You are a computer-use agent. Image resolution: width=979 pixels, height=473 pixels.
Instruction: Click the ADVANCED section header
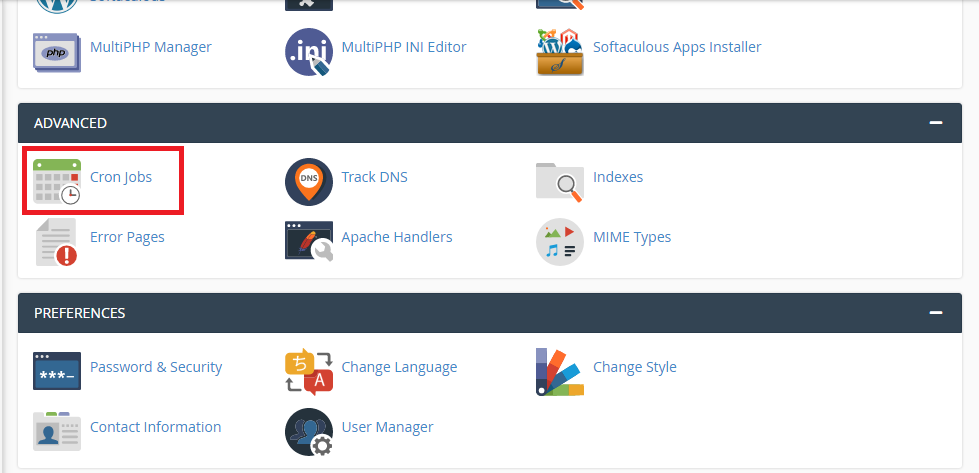coord(490,123)
